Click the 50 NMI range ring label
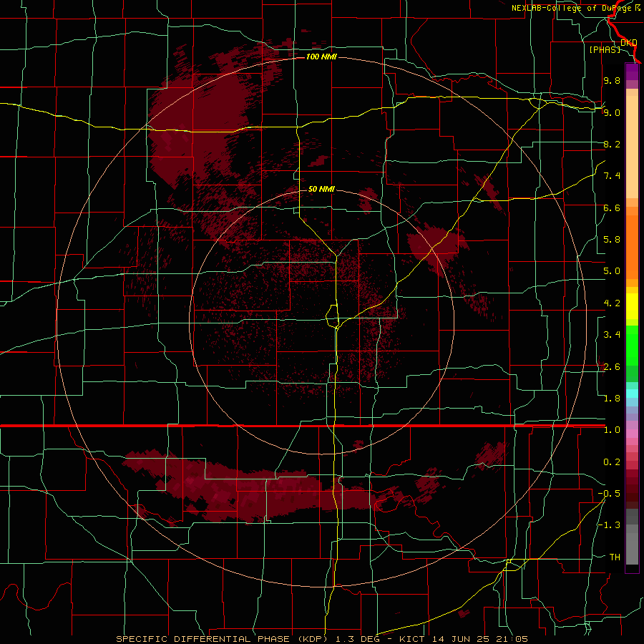Image resolution: width=644 pixels, height=644 pixels. click(x=321, y=189)
